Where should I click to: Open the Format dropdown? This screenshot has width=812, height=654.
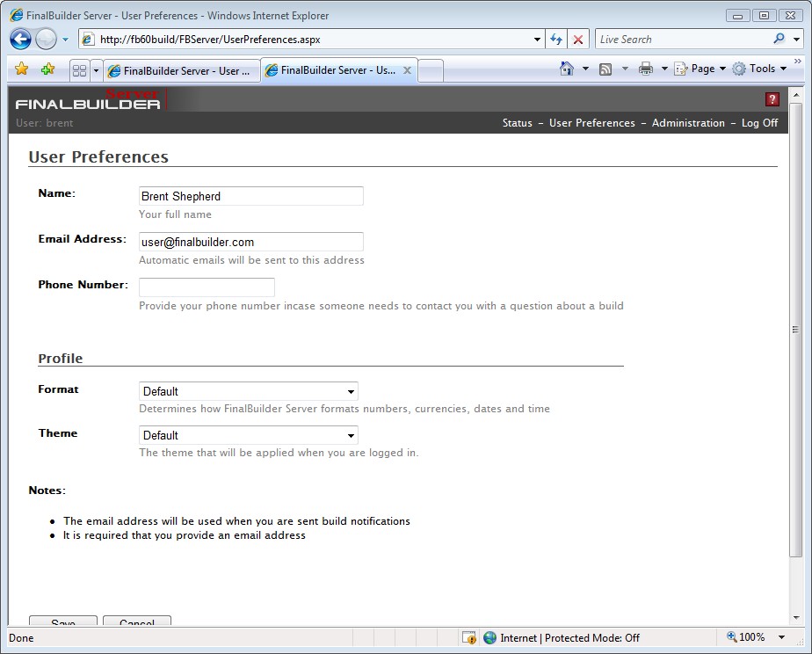coord(249,391)
